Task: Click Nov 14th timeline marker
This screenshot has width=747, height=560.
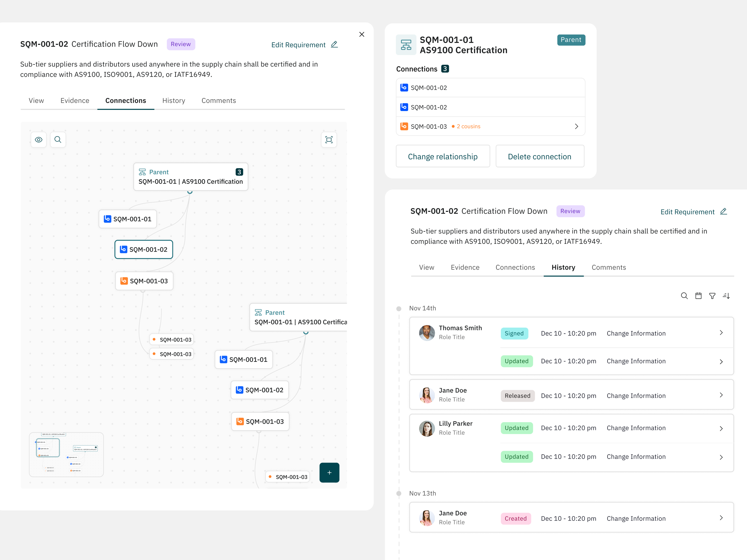Action: [398, 309]
